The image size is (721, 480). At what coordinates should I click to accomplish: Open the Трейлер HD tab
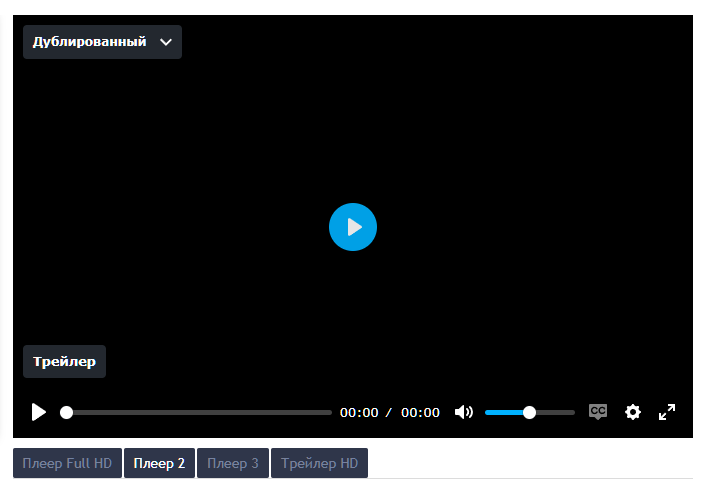coord(319,463)
